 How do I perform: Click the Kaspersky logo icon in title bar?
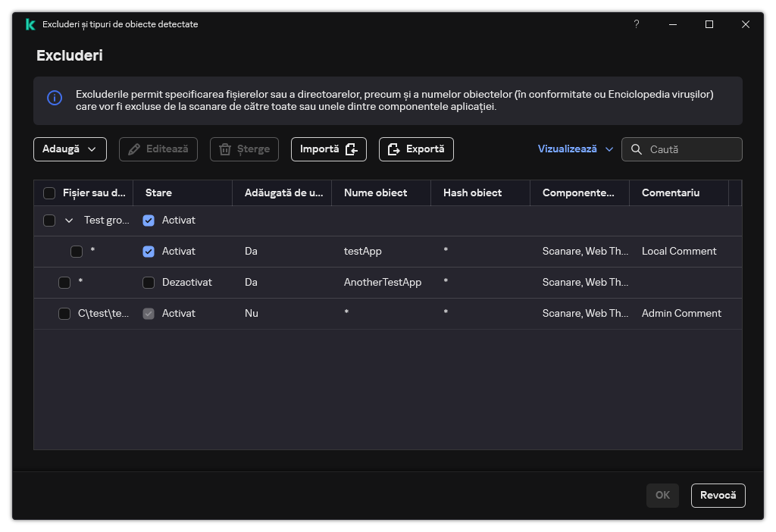tap(30, 24)
